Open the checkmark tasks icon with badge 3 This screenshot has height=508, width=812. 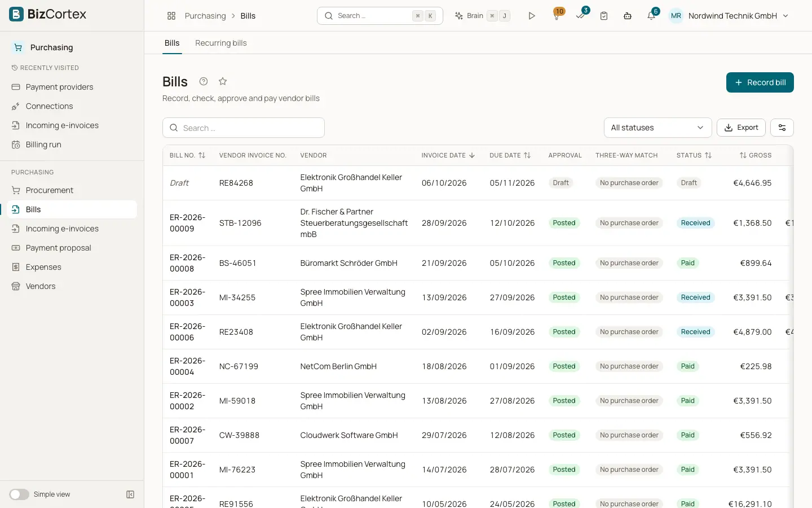(580, 16)
